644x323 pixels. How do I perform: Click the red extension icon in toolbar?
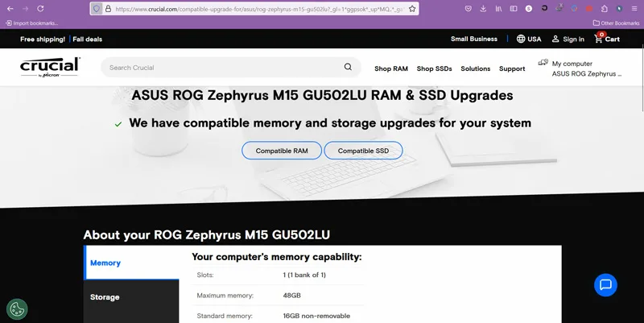point(589,9)
